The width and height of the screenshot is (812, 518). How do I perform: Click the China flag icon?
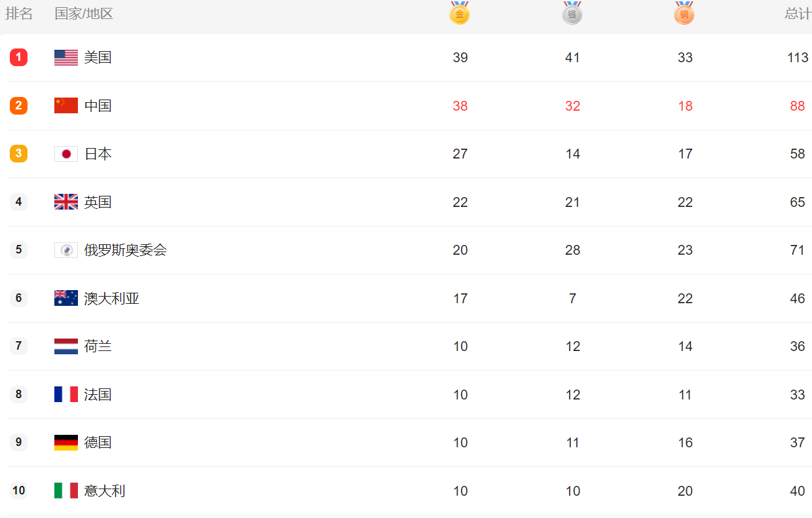[x=66, y=105]
